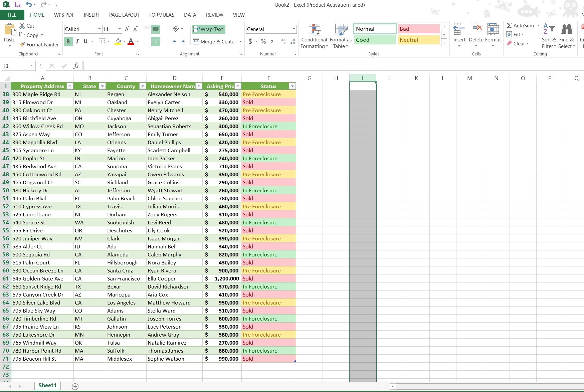
Task: Toggle Bold formatting button
Action: tap(68, 41)
